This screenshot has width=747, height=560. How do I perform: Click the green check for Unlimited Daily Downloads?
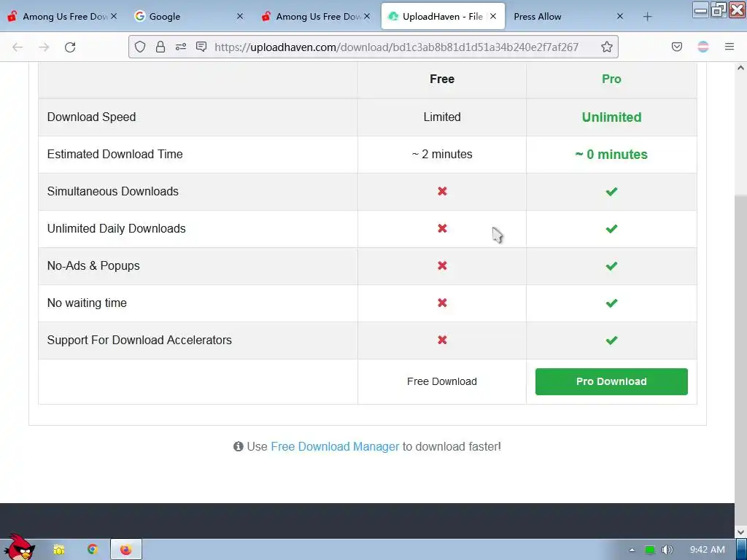coord(611,228)
